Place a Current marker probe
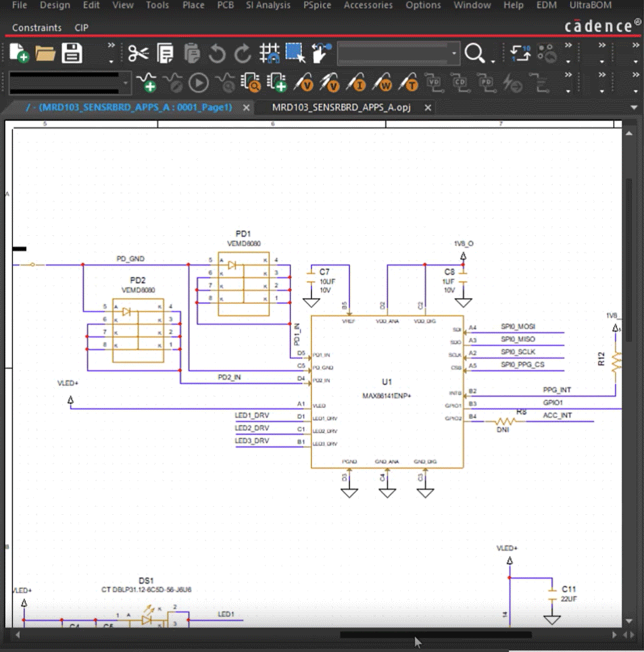The height and width of the screenshot is (652, 644). (x=355, y=82)
